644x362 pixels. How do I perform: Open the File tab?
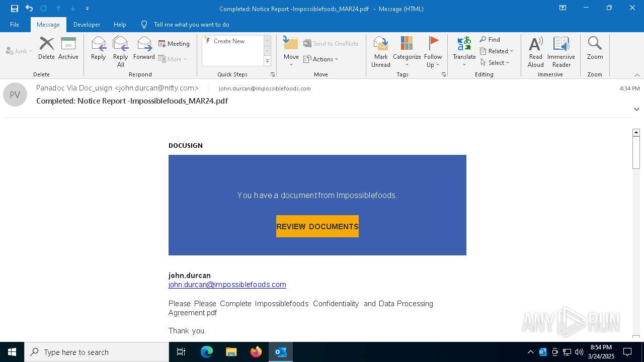coord(15,25)
